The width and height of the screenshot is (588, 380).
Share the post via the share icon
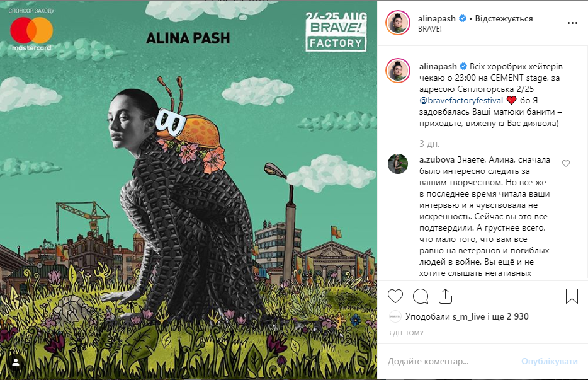[x=445, y=296]
